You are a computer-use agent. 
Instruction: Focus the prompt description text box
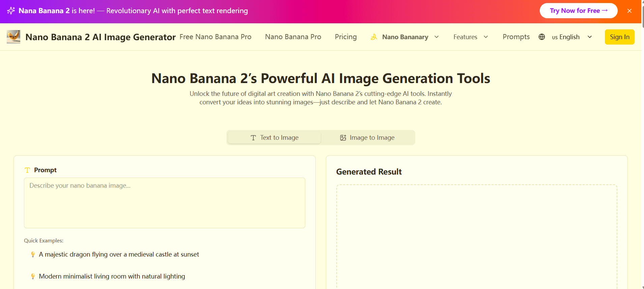tap(165, 203)
